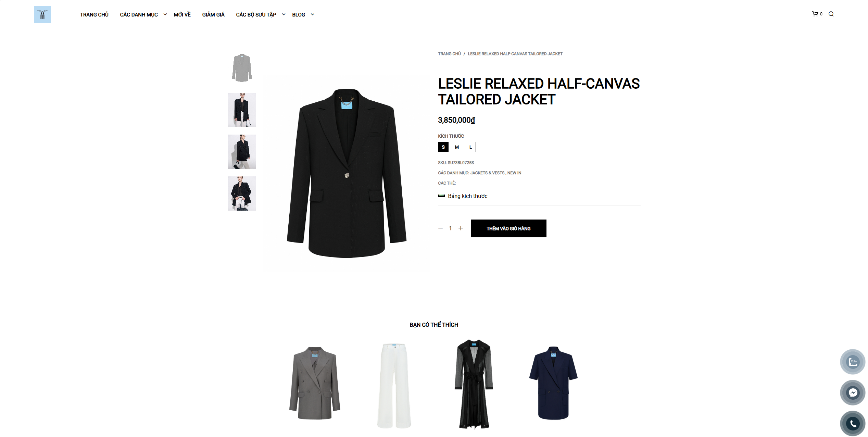Select size M option
The width and height of the screenshot is (868, 437).
[457, 147]
